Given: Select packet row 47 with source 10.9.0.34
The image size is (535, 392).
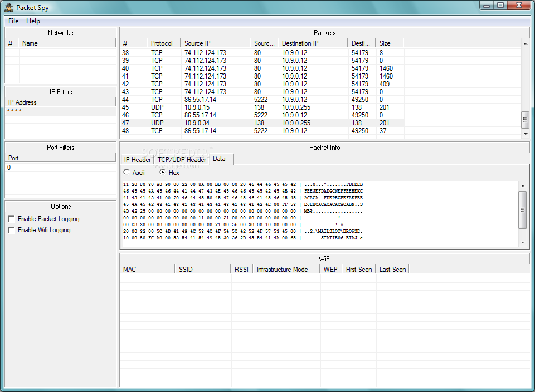Looking at the screenshot, I should 262,123.
